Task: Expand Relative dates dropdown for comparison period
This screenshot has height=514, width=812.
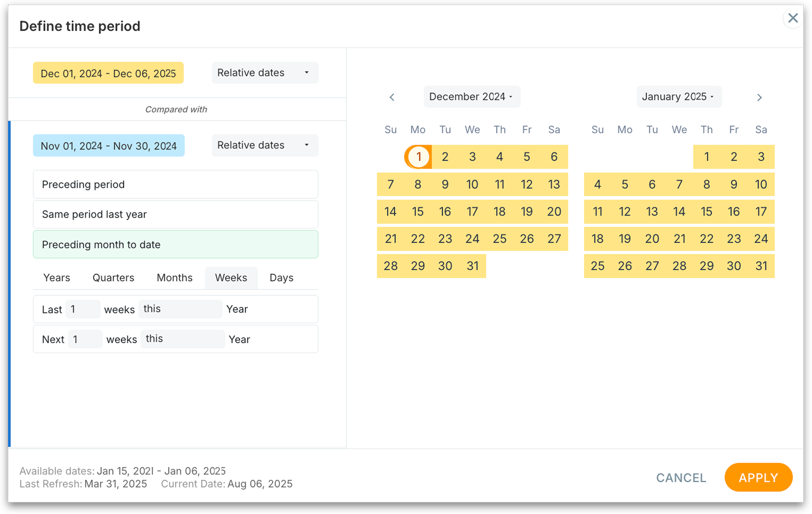Action: [265, 145]
